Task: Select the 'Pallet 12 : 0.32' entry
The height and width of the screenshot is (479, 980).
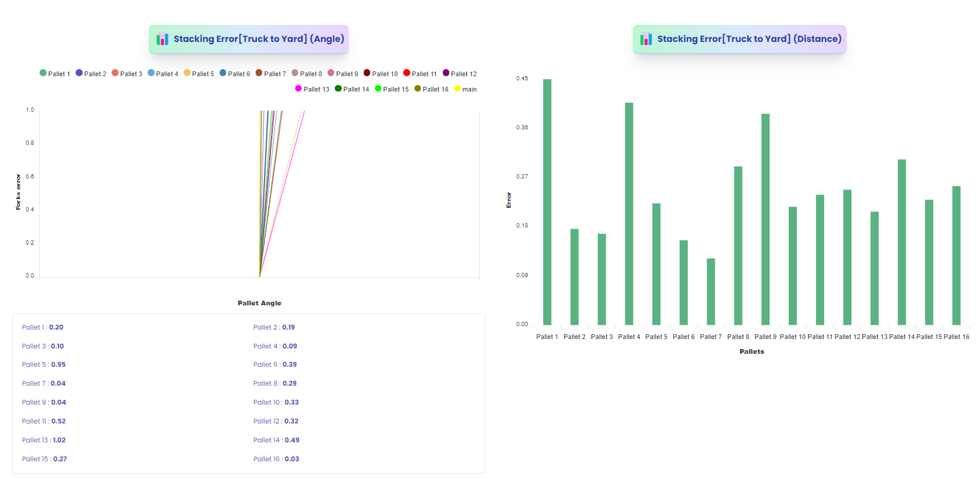Action: click(276, 421)
